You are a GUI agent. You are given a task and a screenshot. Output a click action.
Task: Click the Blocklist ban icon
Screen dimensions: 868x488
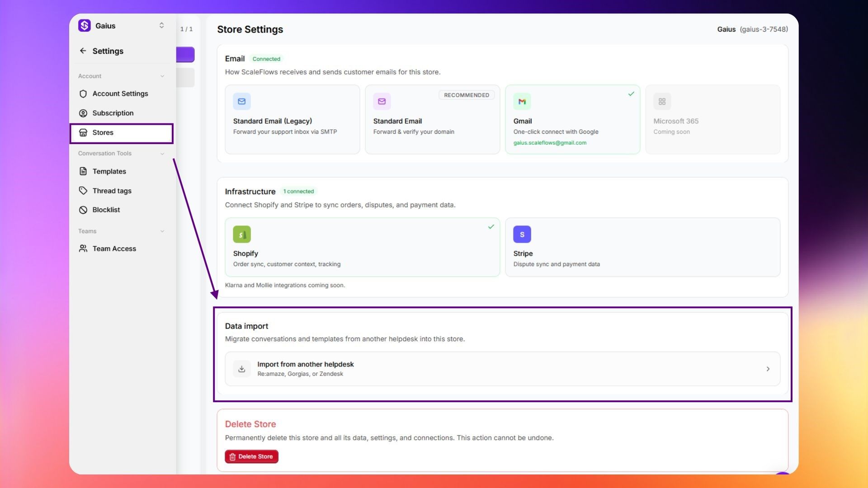tap(83, 210)
